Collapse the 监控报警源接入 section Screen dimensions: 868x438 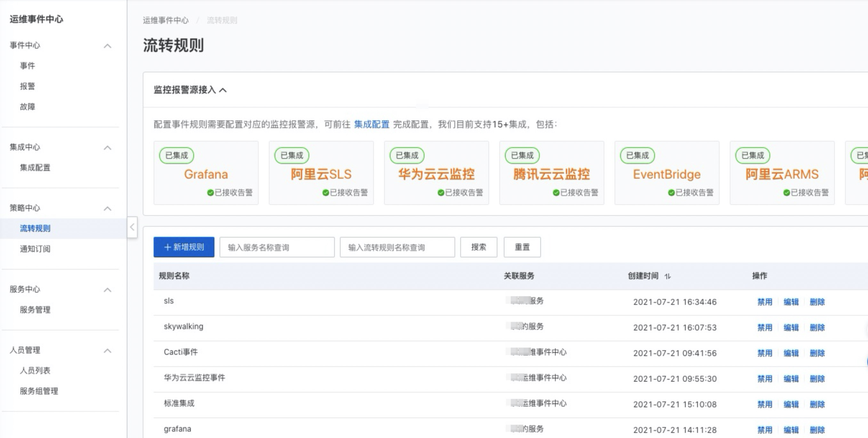click(224, 90)
